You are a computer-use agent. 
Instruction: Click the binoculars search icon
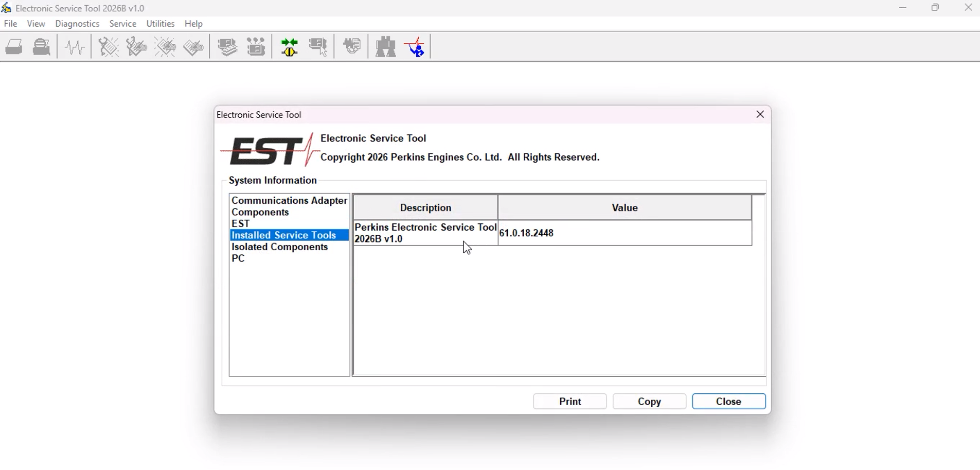[386, 47]
